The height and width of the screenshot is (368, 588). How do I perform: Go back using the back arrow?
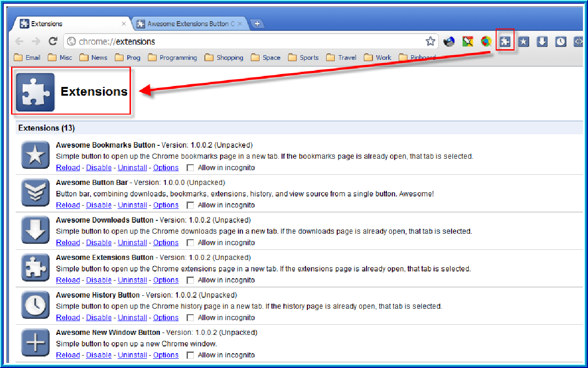(19, 41)
